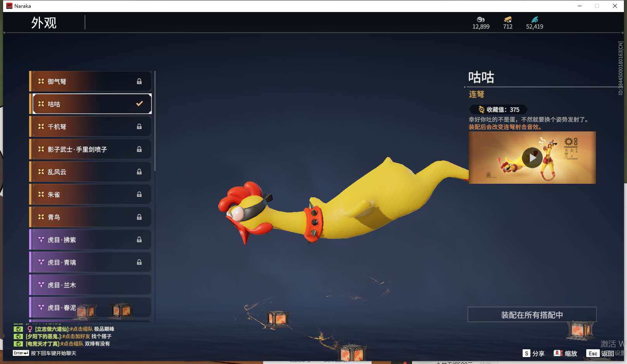Select the 咕咕 skin row

coord(90,104)
